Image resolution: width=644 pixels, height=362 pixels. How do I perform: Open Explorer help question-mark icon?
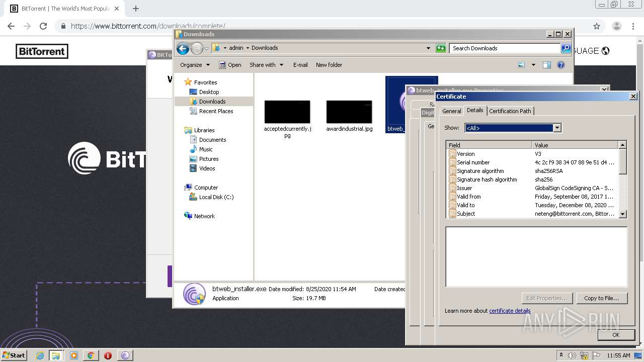click(x=561, y=65)
